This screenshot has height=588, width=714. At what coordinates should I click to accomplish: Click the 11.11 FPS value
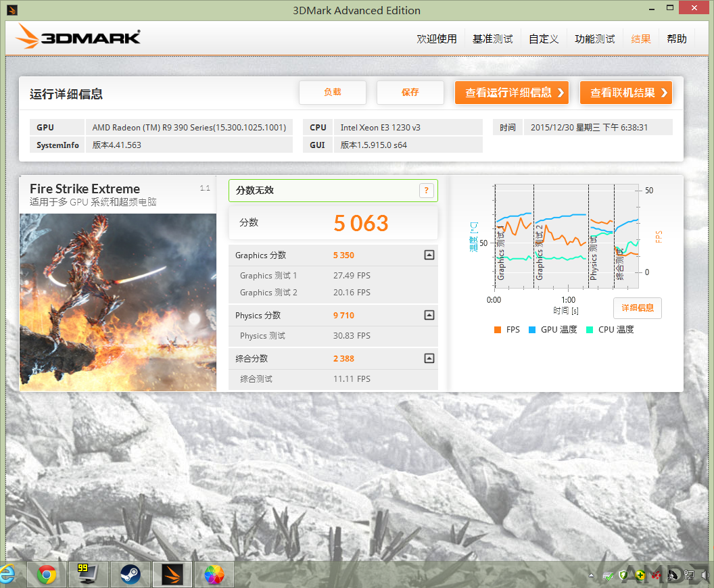(352, 378)
